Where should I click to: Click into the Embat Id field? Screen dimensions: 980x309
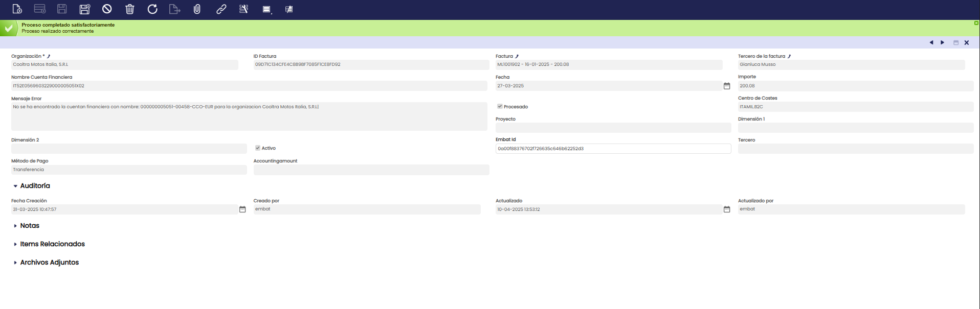[x=613, y=149]
